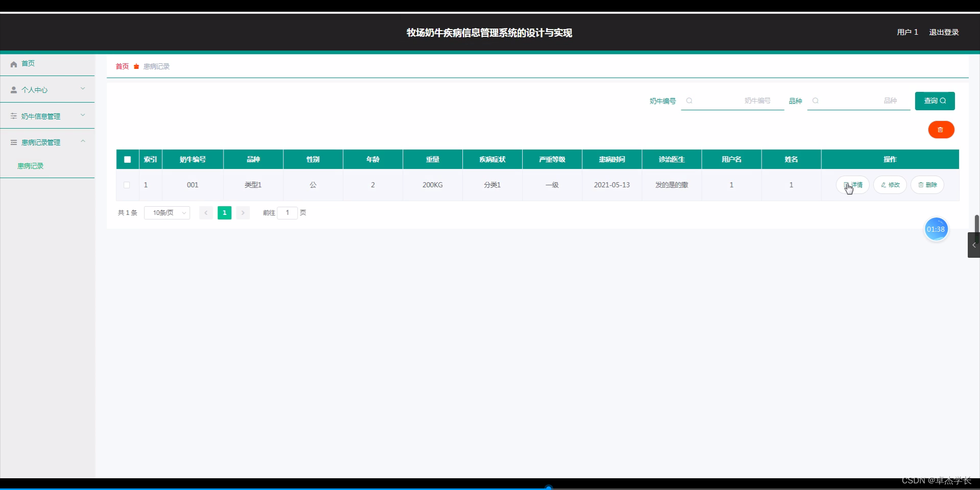Click the 严重等级 column header
The width and height of the screenshot is (980, 490).
[552, 159]
